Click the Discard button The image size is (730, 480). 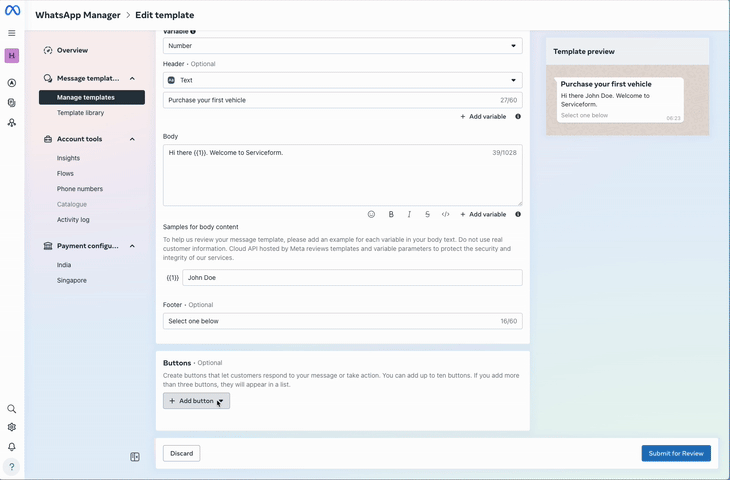[x=182, y=453]
